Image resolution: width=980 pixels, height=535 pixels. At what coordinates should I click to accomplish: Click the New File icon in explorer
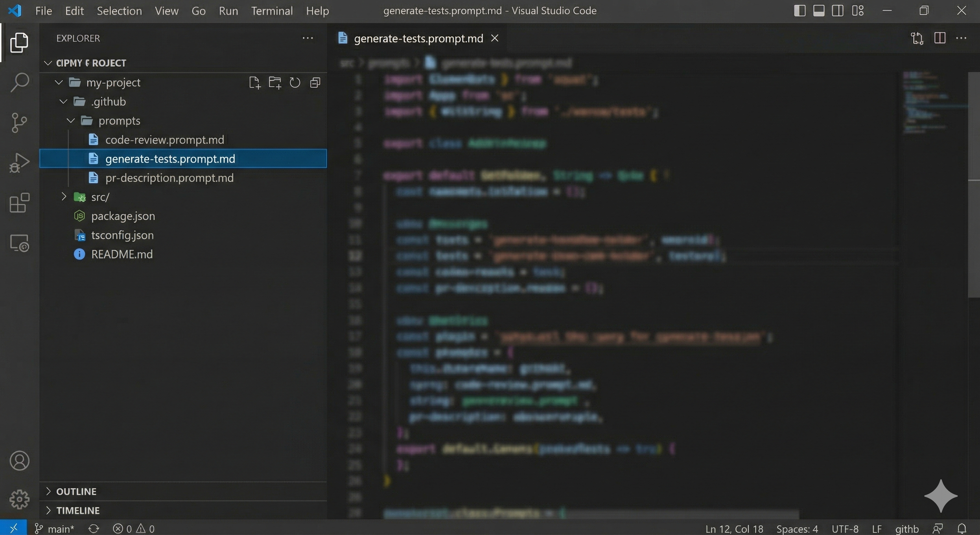click(254, 83)
